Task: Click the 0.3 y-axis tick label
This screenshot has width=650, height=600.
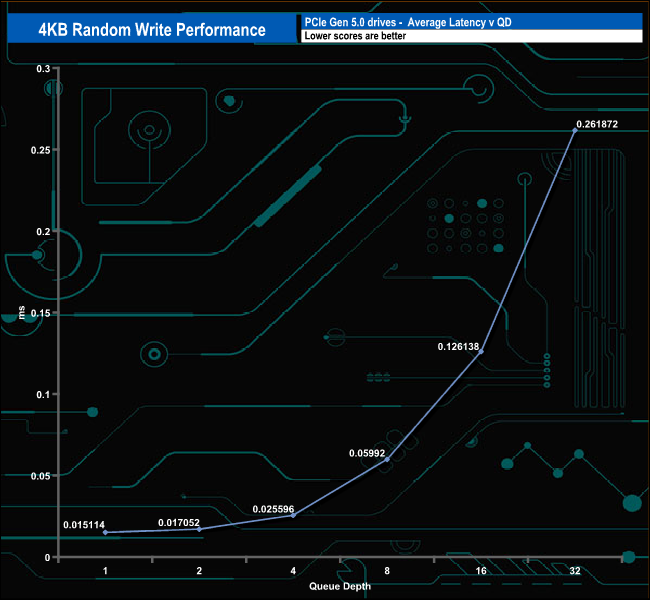Action: click(43, 69)
